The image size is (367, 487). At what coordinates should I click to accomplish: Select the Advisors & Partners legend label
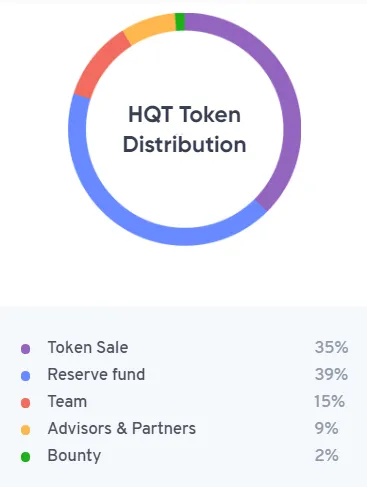coord(122,428)
